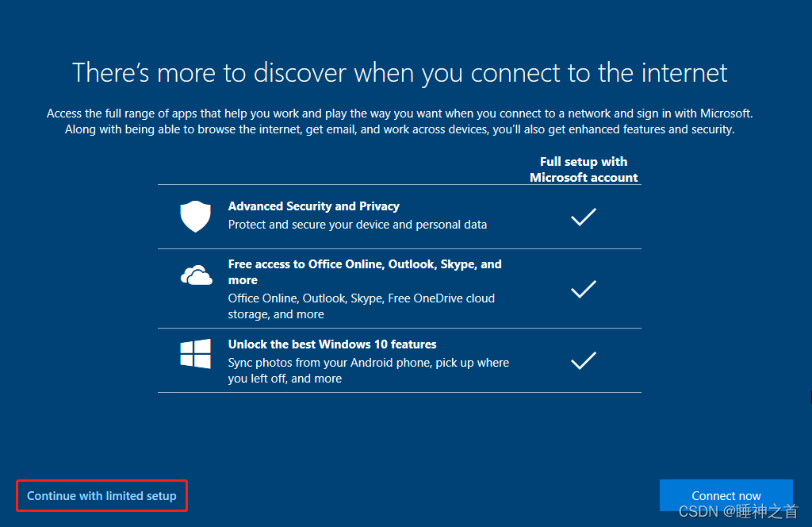The height and width of the screenshot is (527, 812).
Task: Click 'Free access to Office Online' heading
Action: [365, 272]
